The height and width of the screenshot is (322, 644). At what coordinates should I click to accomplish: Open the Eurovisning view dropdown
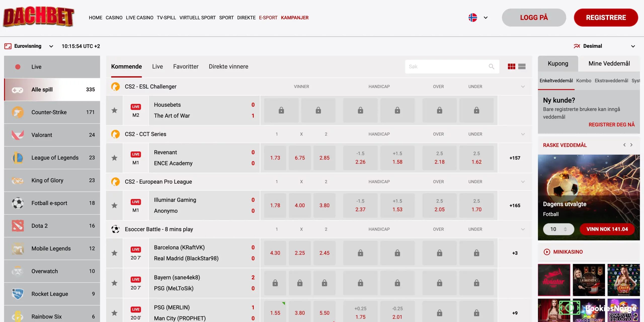(x=51, y=46)
